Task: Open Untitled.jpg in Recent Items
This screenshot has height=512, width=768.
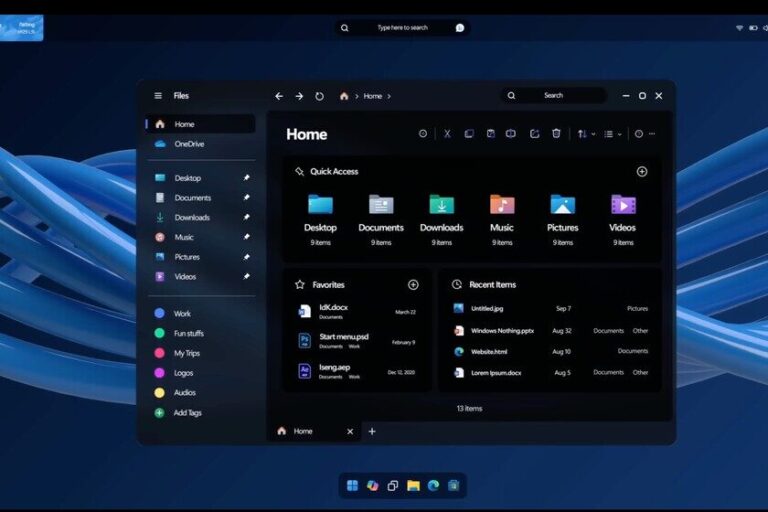Action: [551, 308]
